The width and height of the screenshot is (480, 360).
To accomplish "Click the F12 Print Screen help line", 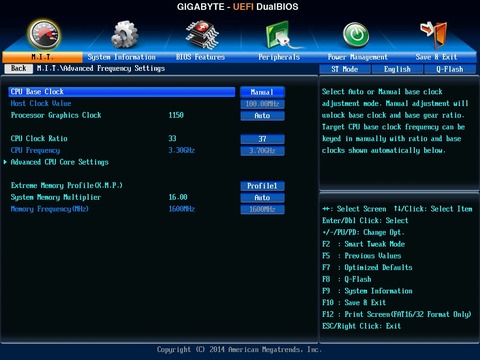I will 397,314.
